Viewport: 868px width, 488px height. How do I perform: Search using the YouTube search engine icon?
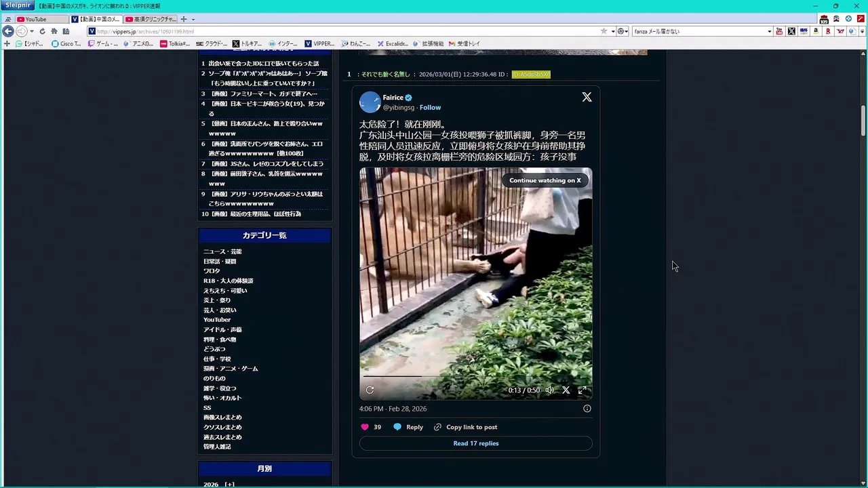click(779, 31)
